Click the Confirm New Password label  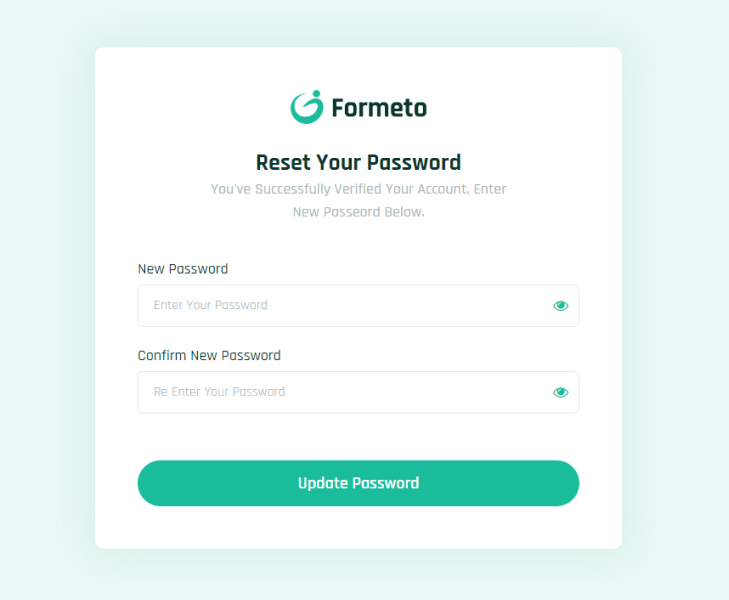209,356
